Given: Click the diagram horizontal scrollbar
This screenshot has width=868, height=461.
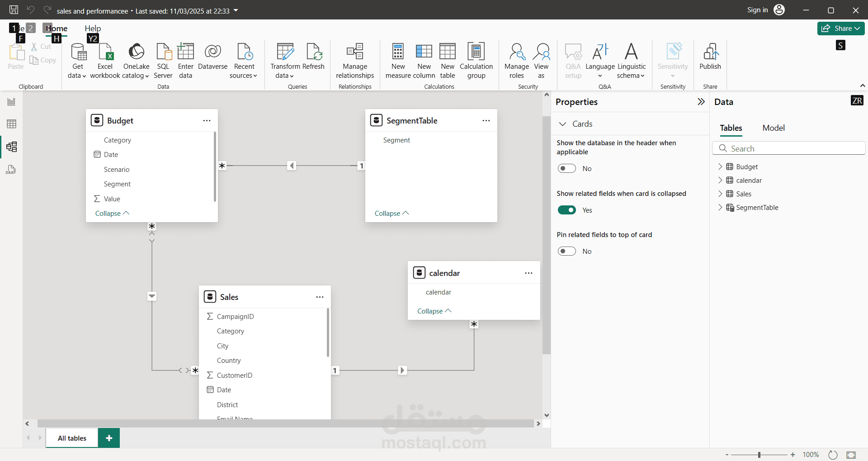Looking at the screenshot, I should [x=286, y=423].
